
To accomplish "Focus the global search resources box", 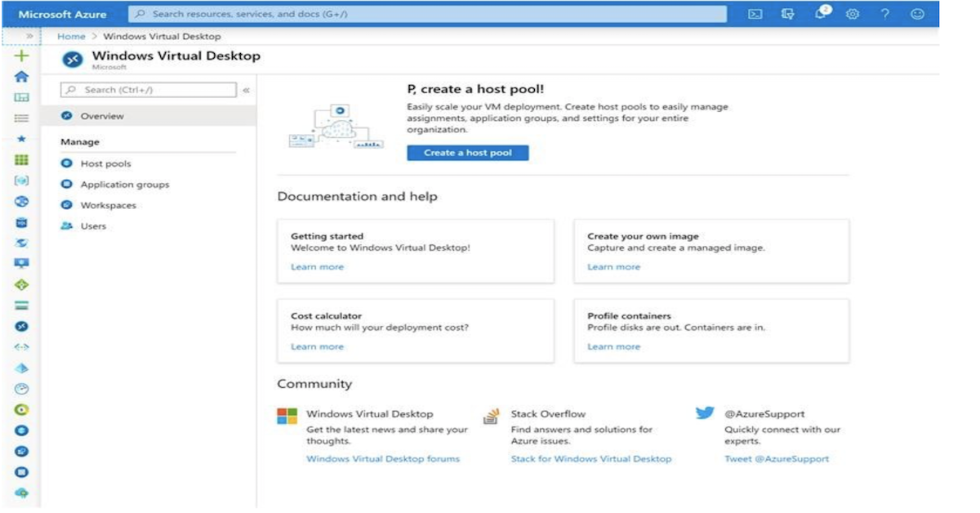I will tap(428, 14).
